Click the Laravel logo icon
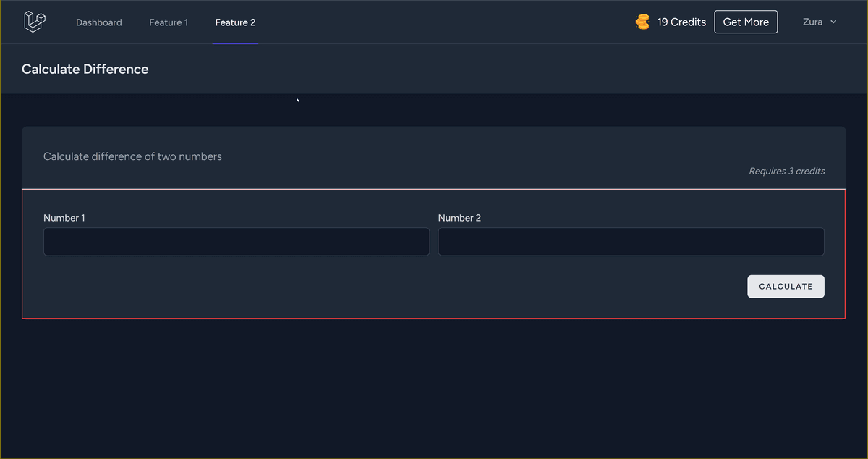This screenshot has height=459, width=868. tap(35, 22)
